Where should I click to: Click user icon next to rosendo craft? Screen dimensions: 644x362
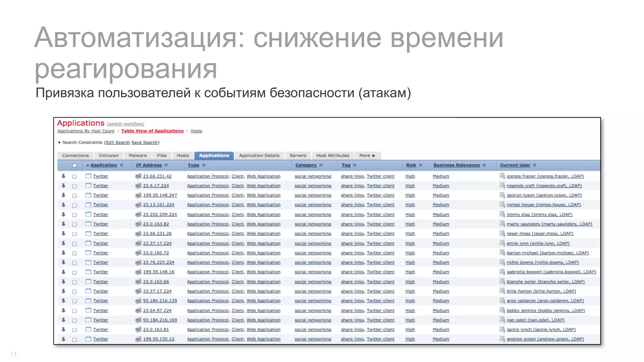(x=502, y=185)
